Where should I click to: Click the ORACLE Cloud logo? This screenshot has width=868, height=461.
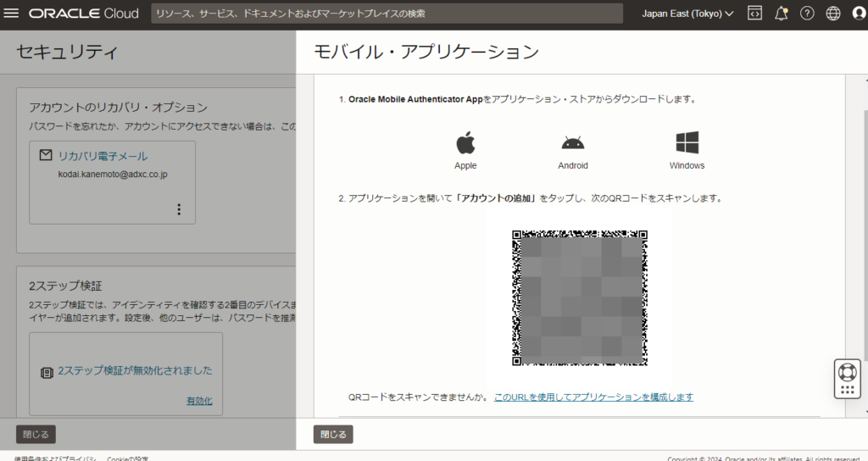coord(85,14)
